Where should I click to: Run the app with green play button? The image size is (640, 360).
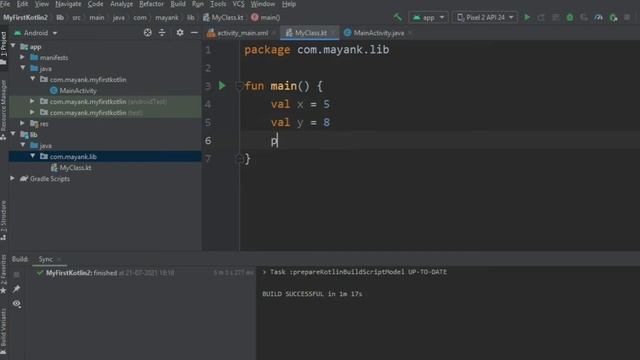coord(527,17)
